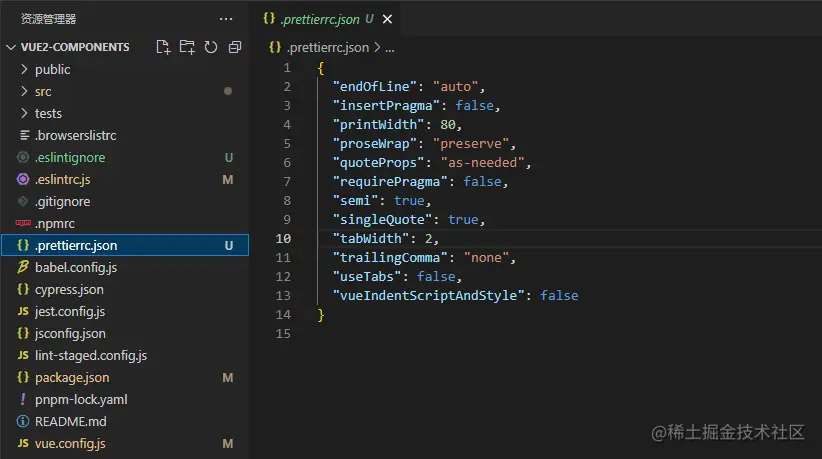Screen dimensions: 822x459
Task: Place cursor on "tabWidth" key
Action: [x=371, y=238]
